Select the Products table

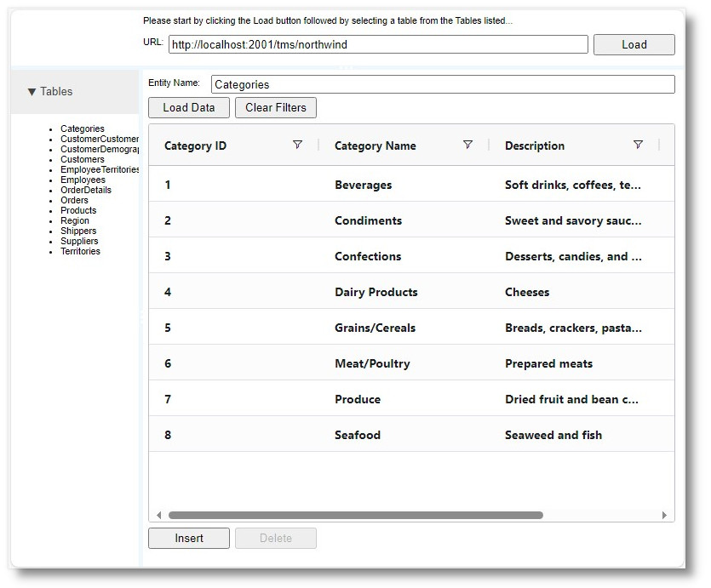click(x=77, y=210)
